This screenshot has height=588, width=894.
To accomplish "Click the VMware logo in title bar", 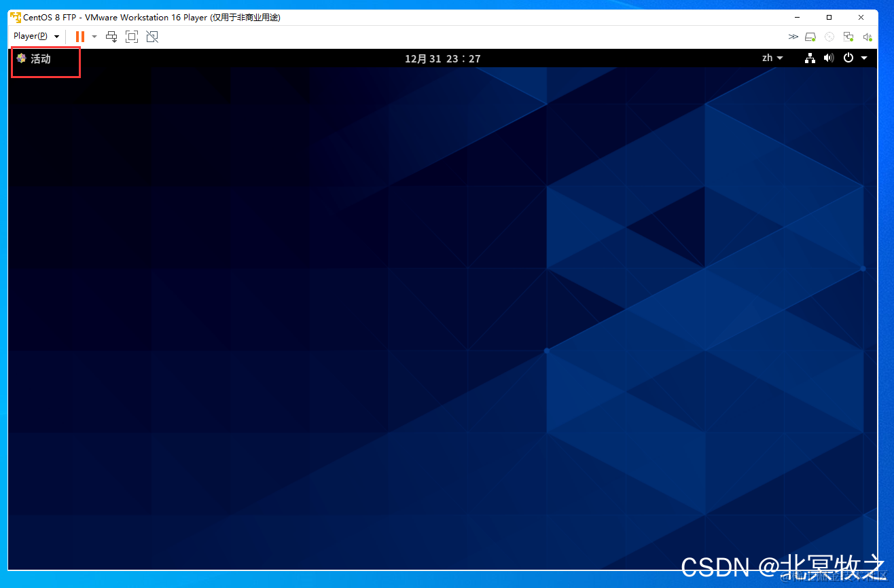I will click(x=16, y=17).
